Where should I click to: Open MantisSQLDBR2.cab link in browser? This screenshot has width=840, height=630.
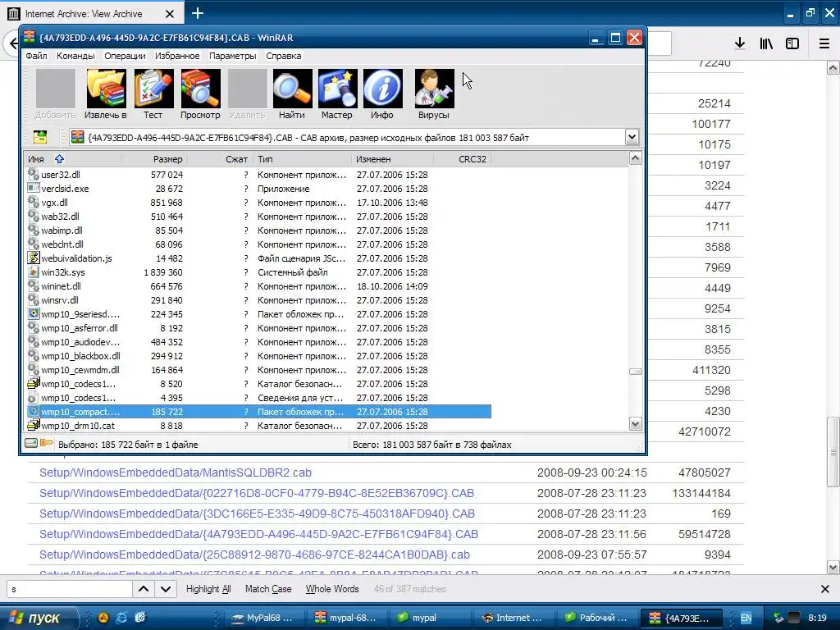coord(176,472)
